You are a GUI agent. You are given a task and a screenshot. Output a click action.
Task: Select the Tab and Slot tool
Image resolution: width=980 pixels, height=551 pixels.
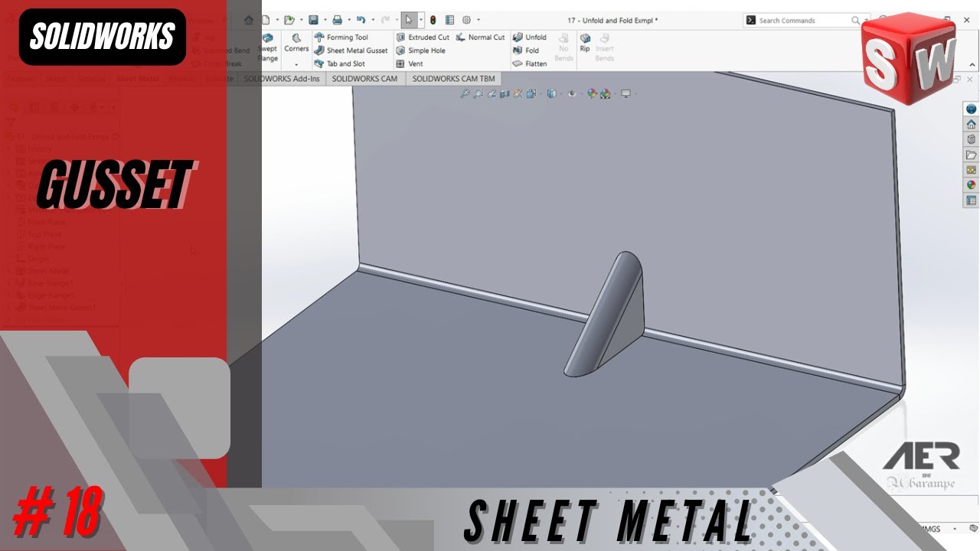339,64
